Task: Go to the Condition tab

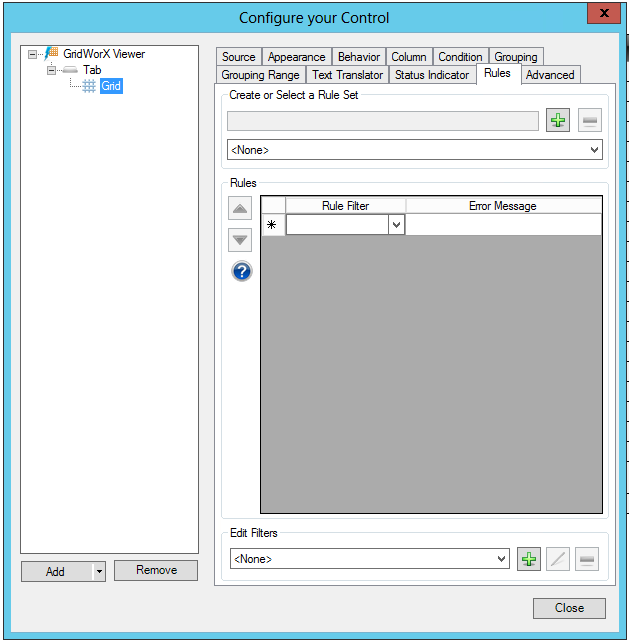Action: 460,57
